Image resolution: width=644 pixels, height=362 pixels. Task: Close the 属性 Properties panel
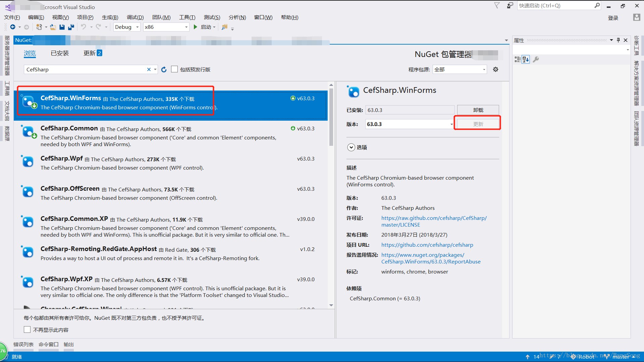point(626,40)
